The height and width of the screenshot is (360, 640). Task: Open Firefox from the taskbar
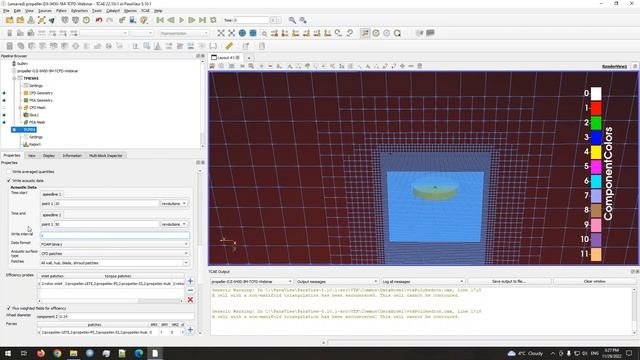coord(41,353)
